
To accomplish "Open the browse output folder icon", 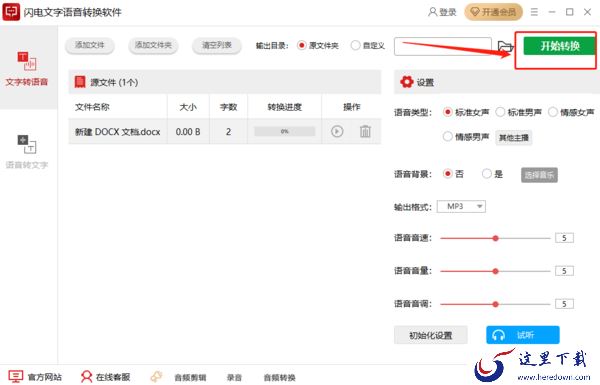I will coord(505,47).
